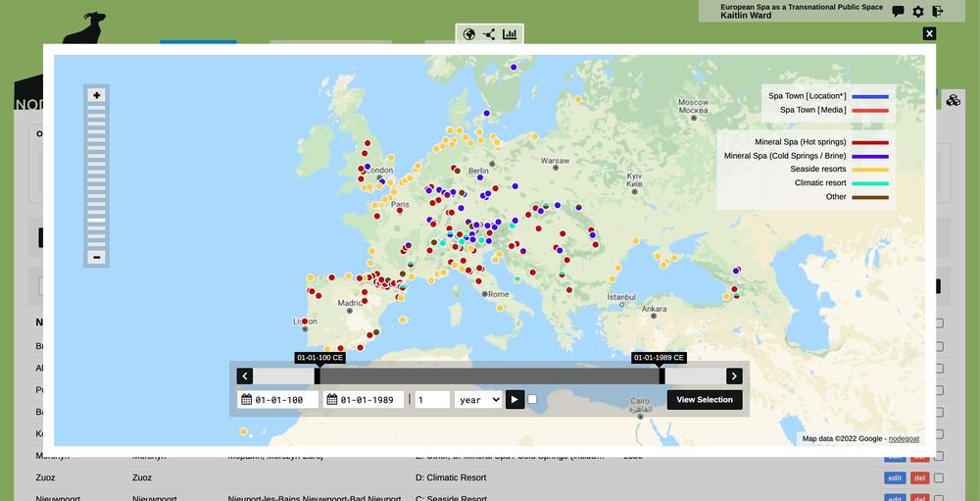Zoom in the map with plus button
The width and height of the screenshot is (980, 501).
[96, 95]
